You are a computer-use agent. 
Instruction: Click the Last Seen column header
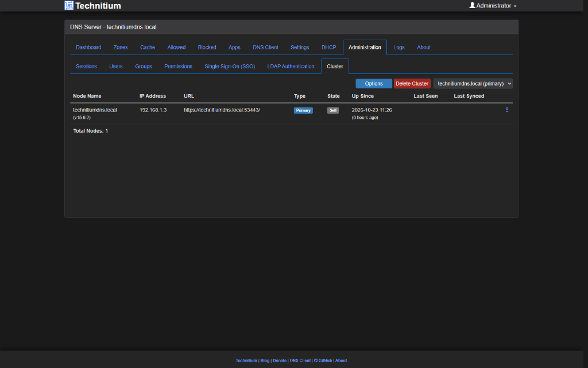coord(425,96)
